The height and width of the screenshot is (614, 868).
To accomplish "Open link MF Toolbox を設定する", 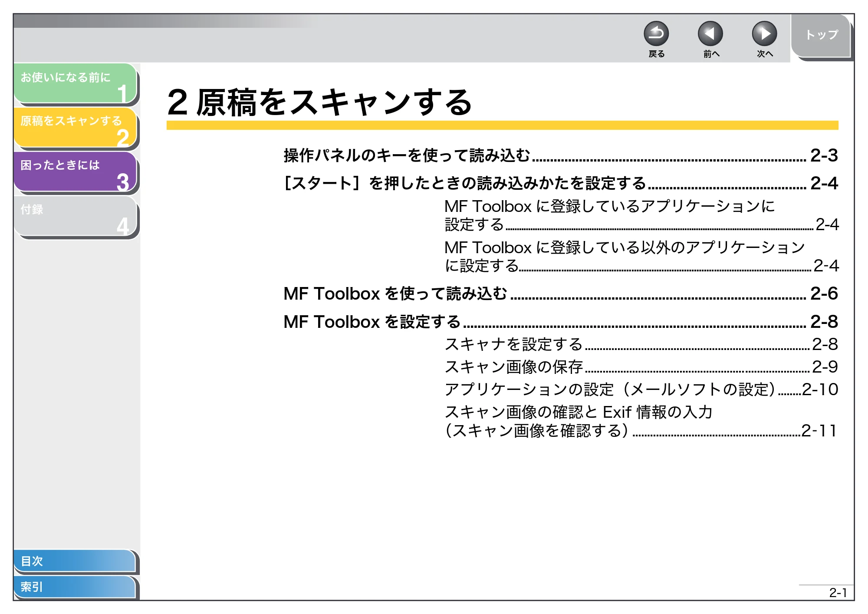I will [x=561, y=322].
